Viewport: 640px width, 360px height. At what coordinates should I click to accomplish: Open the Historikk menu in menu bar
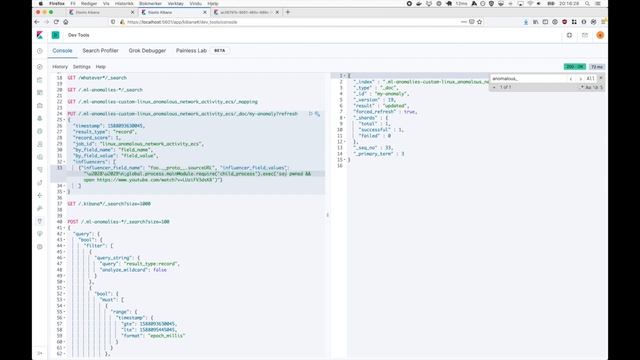pos(124,3)
